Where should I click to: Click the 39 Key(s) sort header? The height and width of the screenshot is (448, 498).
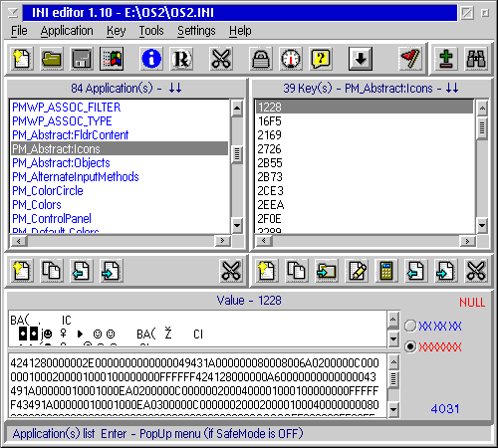coord(371,89)
